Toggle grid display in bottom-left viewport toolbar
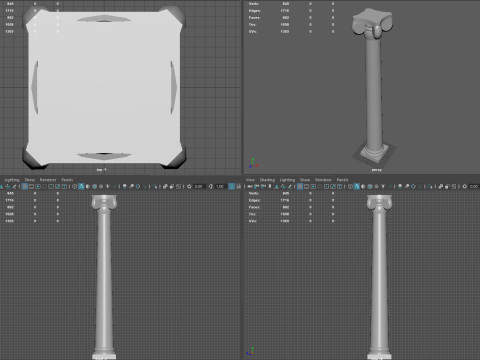This screenshot has width=480, height=360. (25, 187)
